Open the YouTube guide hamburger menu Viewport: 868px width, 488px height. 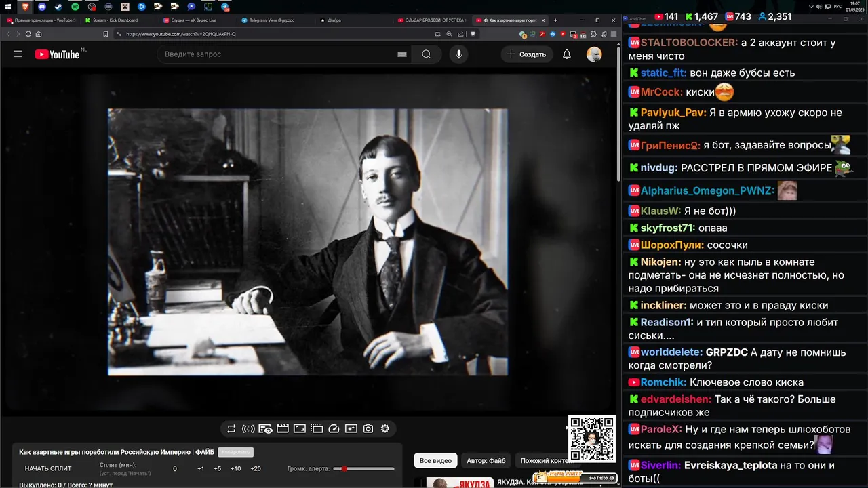18,54
